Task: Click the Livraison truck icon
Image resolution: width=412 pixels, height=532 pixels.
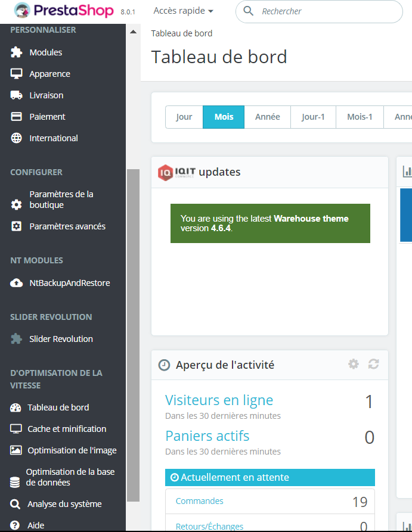Action: tap(16, 95)
